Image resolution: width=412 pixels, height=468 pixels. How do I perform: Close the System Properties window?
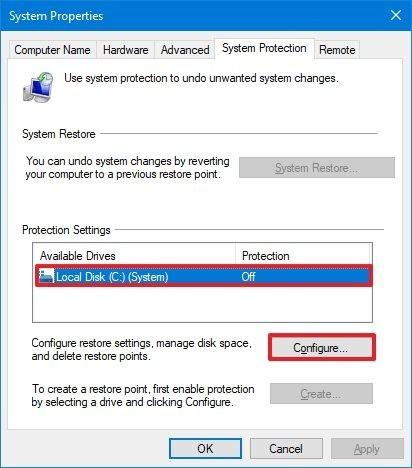click(396, 15)
